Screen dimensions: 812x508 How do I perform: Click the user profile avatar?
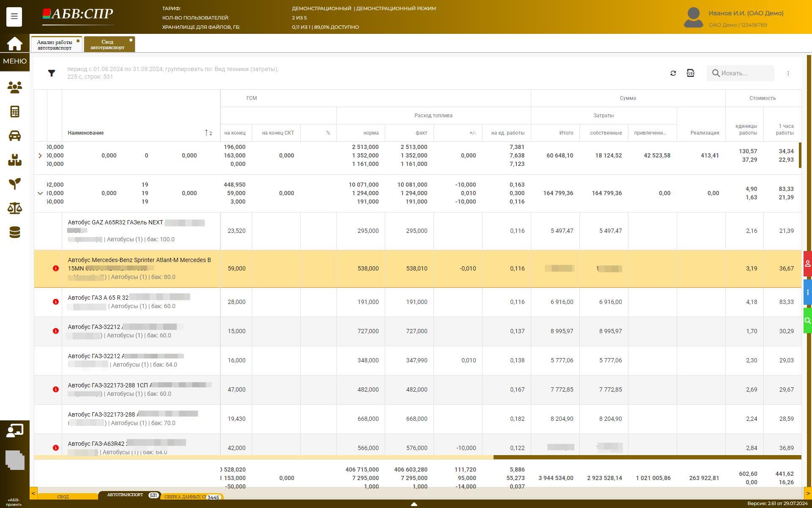pyautogui.click(x=694, y=17)
